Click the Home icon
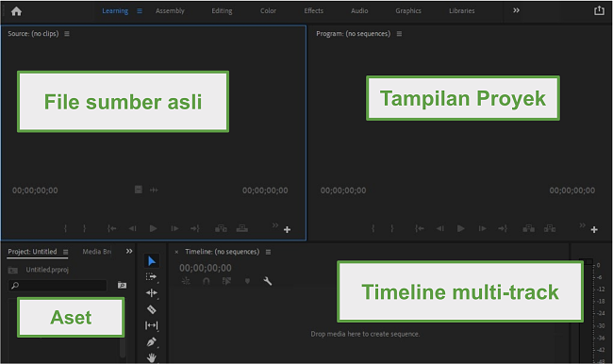613x364 pixels. click(16, 11)
